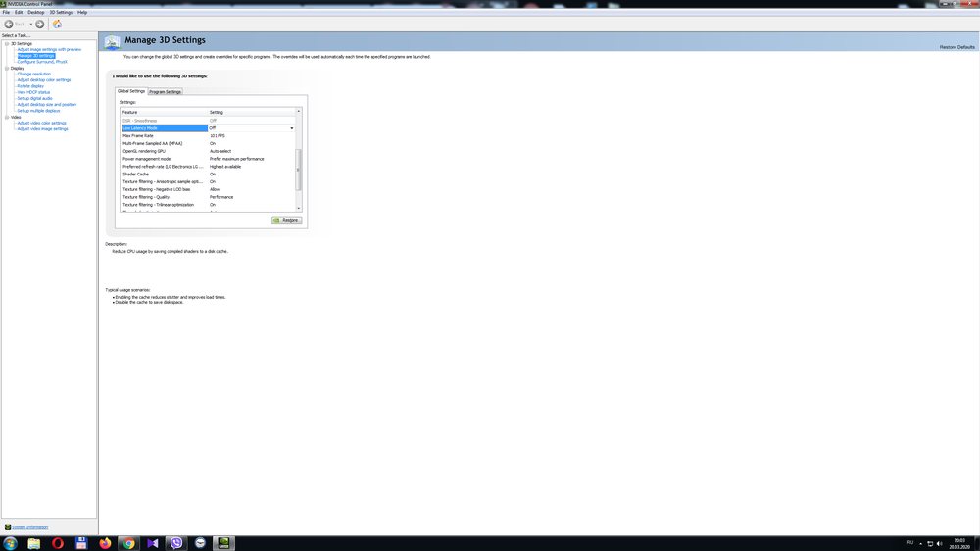Click the Home toolbar icon

pyautogui.click(x=57, y=24)
